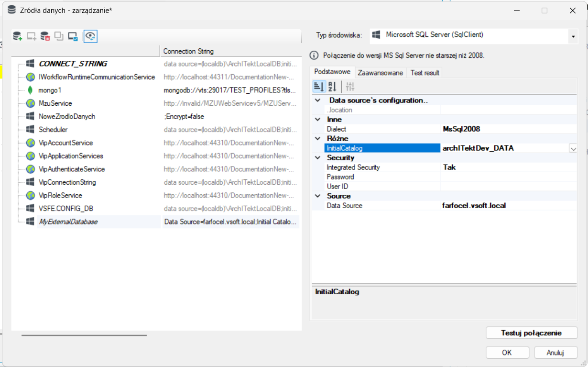Image resolution: width=588 pixels, height=367 pixels.
Task: Add a new data source (database plus icon)
Action: pyautogui.click(x=18, y=36)
